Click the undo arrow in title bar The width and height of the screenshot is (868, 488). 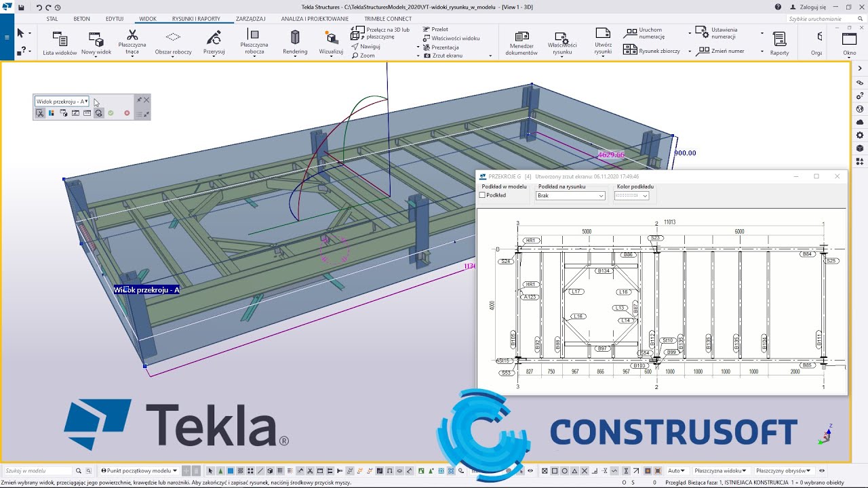tap(39, 7)
